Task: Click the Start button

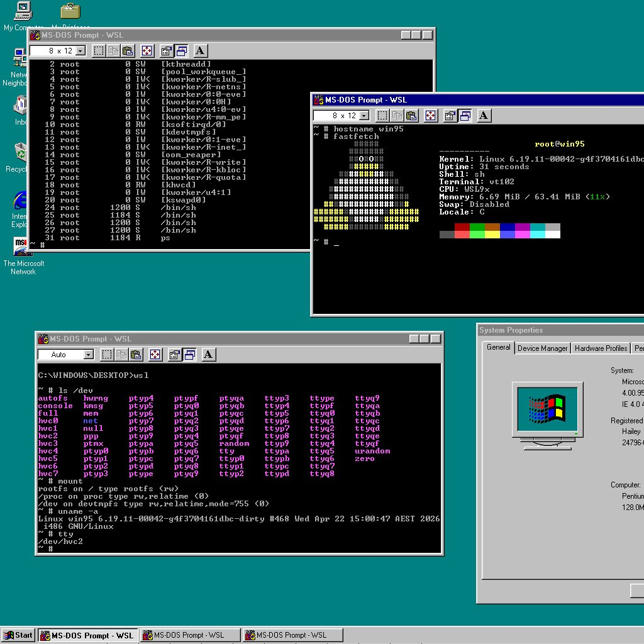Action: 17,635
